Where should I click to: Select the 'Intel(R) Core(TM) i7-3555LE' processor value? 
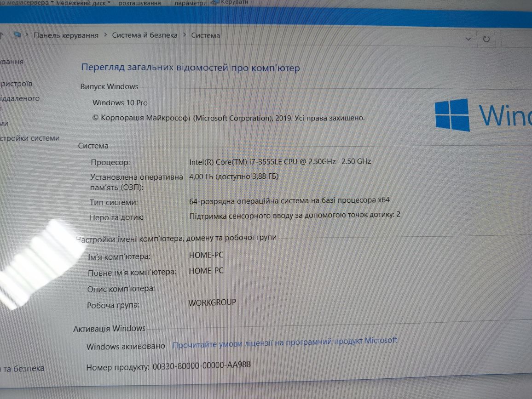[280, 162]
